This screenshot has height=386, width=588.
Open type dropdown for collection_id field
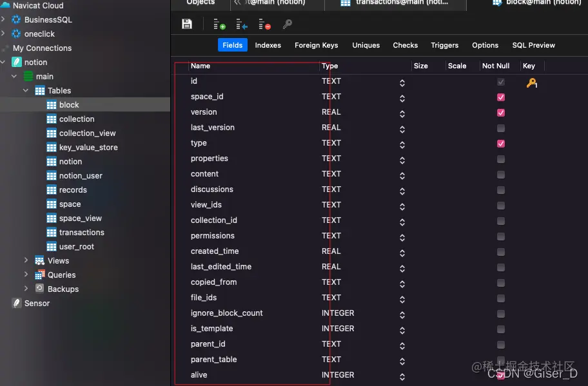402,222
